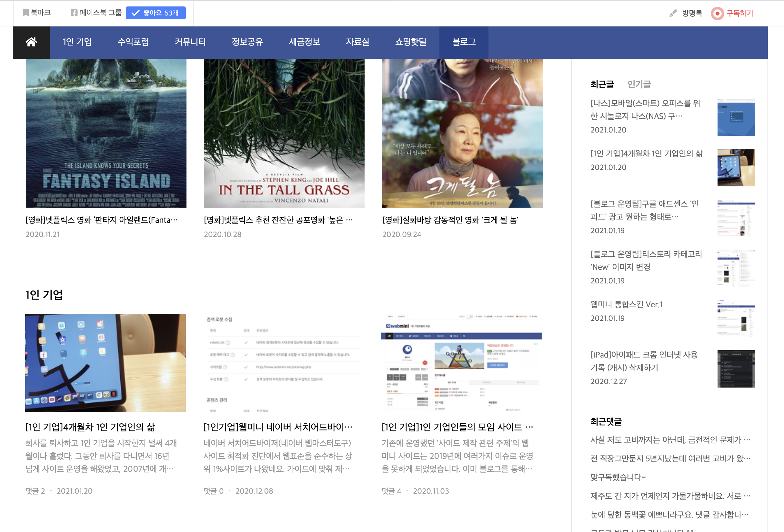This screenshot has height=532, width=784.
Task: Open the Facebook group icon link
Action: [74, 13]
